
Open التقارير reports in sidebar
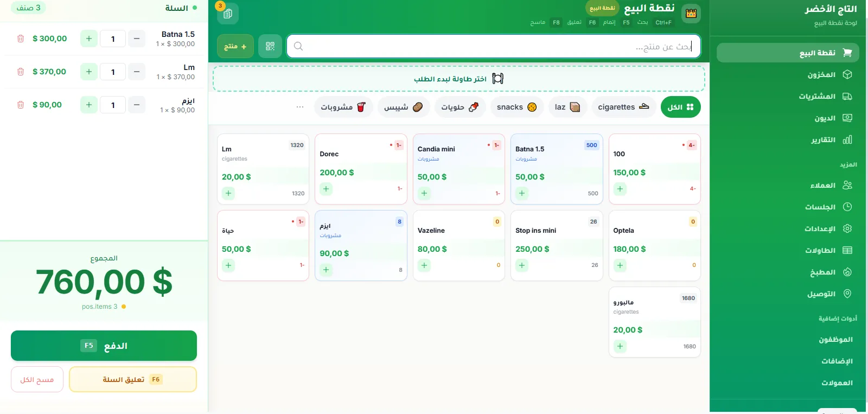[788, 139]
